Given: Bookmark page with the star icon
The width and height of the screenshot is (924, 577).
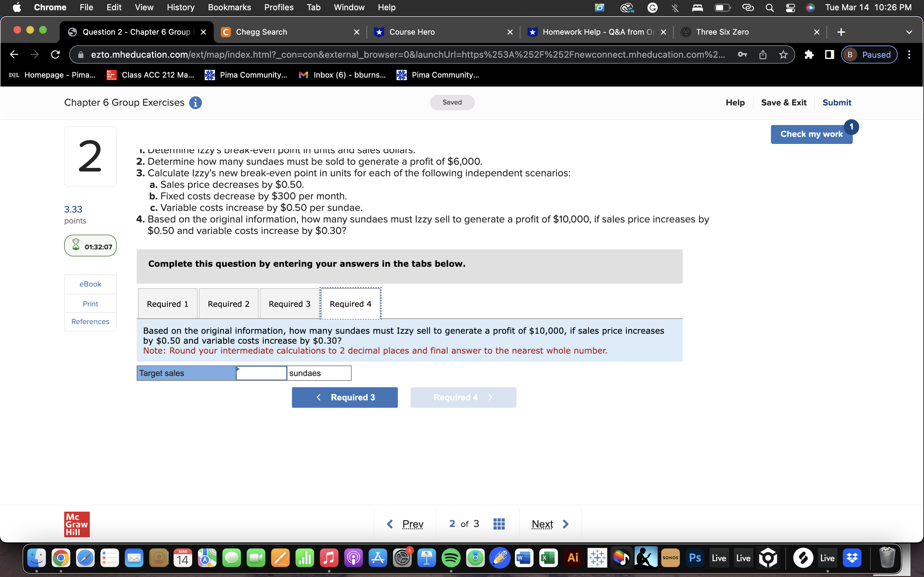Looking at the screenshot, I should [x=783, y=54].
